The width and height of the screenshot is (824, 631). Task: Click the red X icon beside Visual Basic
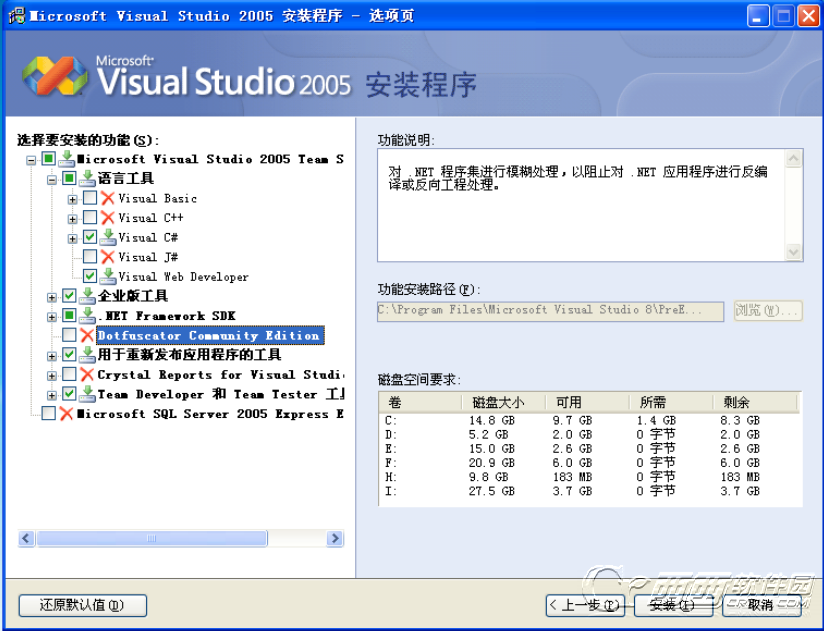pos(108,198)
